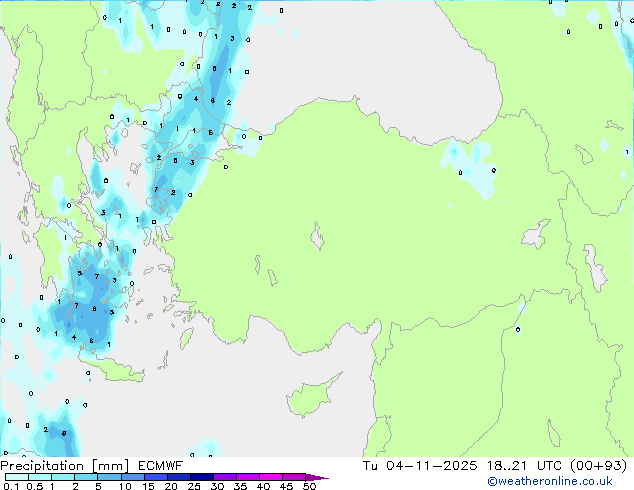Image resolution: width=634 pixels, height=490 pixels.
Task: Pick the 35–40 mm legend color swatch
Action: [247, 477]
